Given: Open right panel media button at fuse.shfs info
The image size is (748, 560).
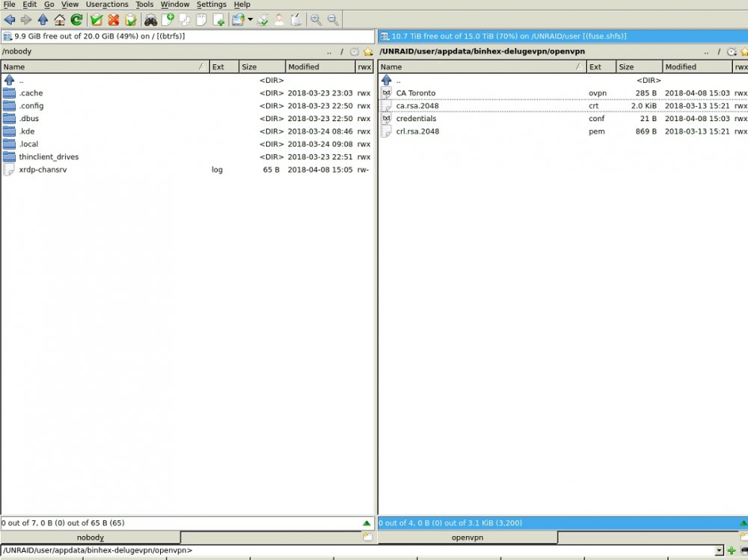Looking at the screenshot, I should (x=384, y=36).
